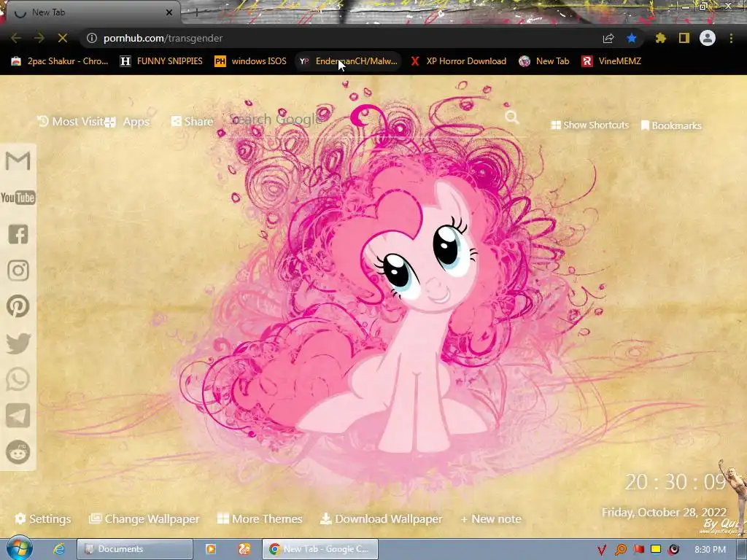Open the EndermanCH/Malw... bookmark
The height and width of the screenshot is (560, 747).
(x=348, y=61)
